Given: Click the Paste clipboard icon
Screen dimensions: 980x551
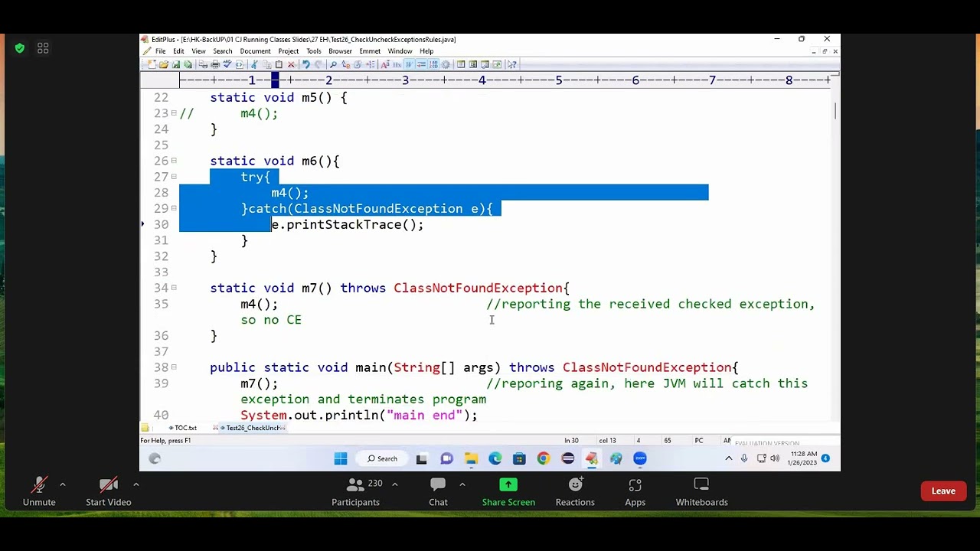Looking at the screenshot, I should point(279,64).
